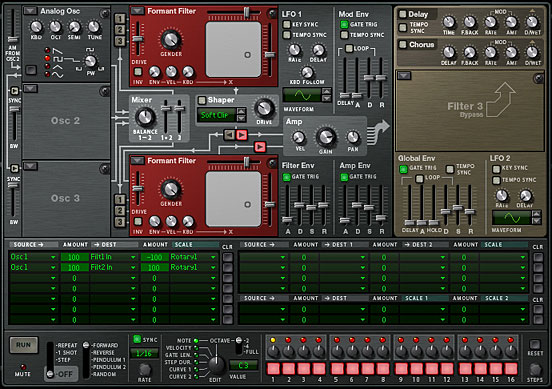This screenshot has width=552, height=389.
Task: Click the LFO 1 Delay knob
Action: pos(318,50)
